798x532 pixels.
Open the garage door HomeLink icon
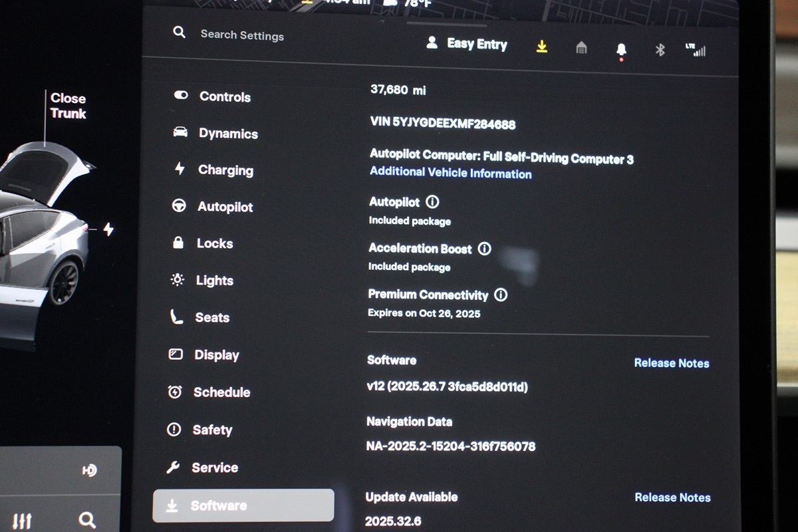coord(581,48)
